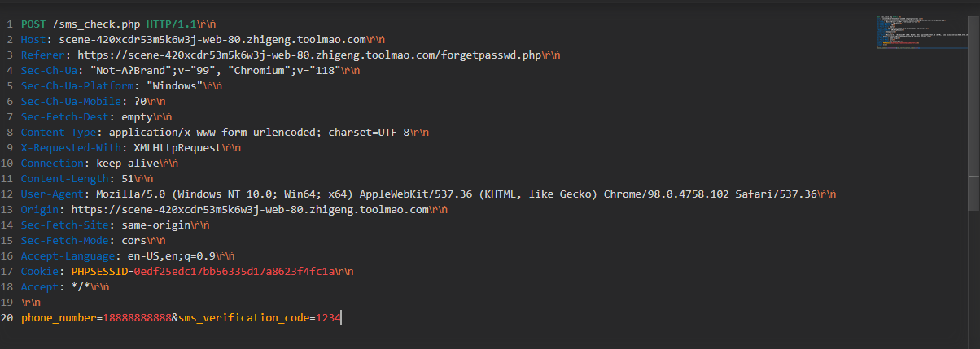
Task: Click line number 12 in the gutter
Action: coord(7,194)
